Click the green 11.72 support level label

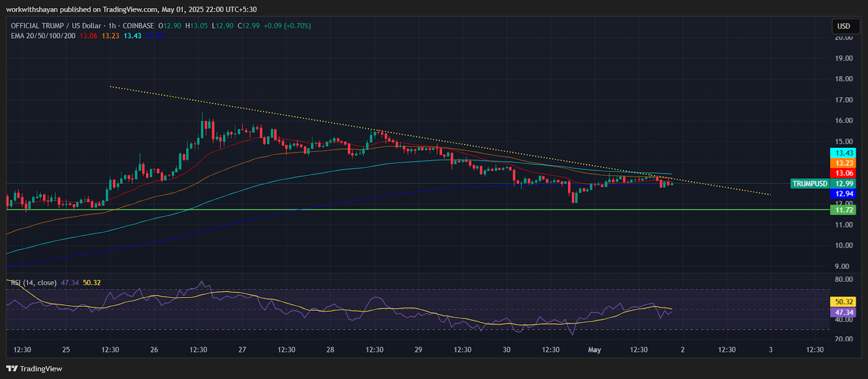coord(844,210)
